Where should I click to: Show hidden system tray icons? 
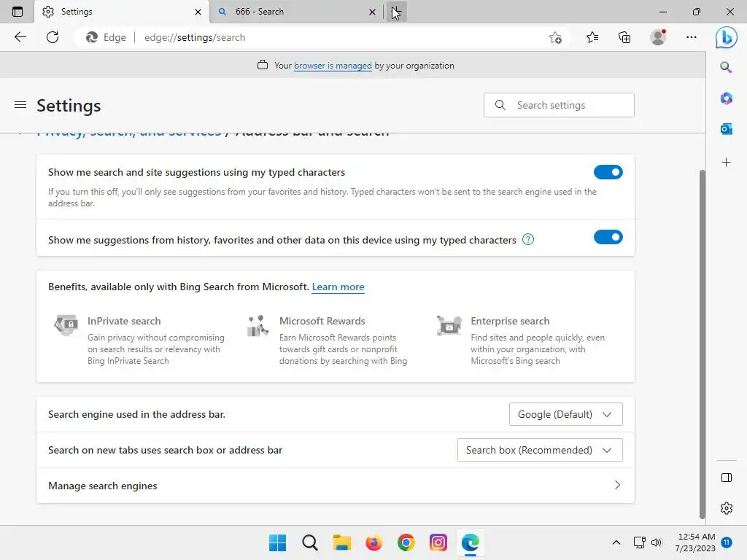pos(616,542)
